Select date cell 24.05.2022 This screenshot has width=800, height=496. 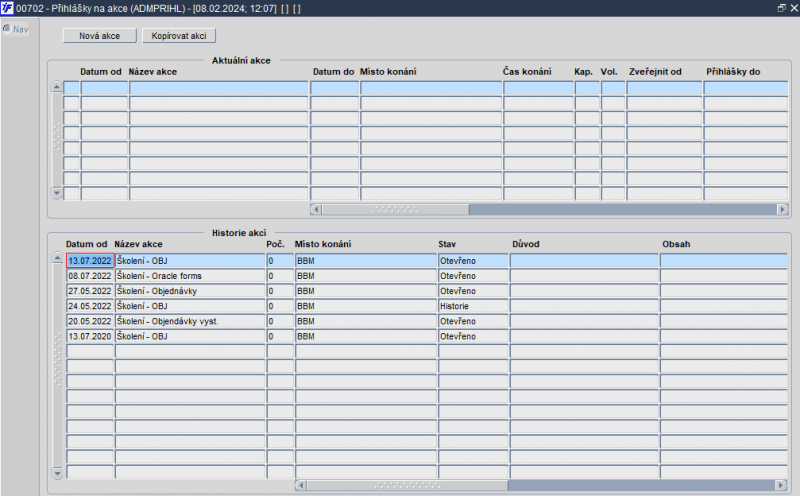point(90,306)
